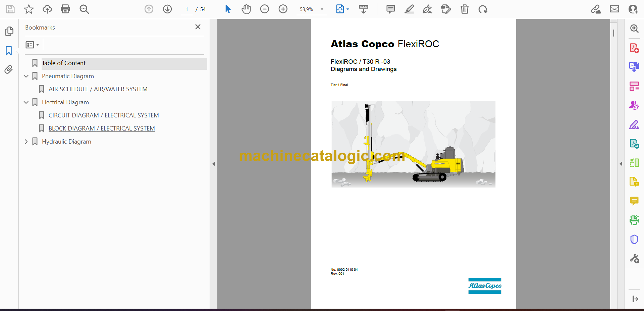Add a sticky note comment
The image size is (644, 311).
pyautogui.click(x=391, y=9)
